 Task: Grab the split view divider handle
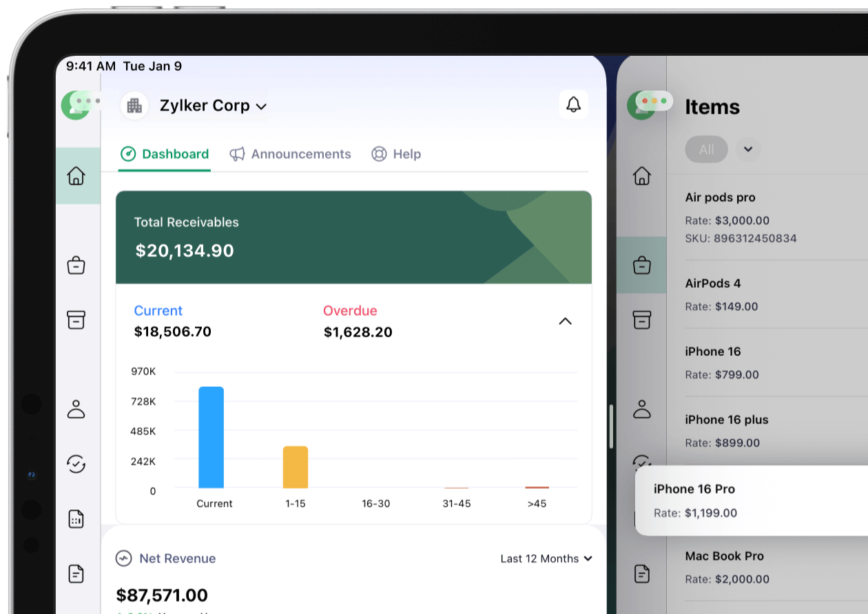(x=611, y=427)
